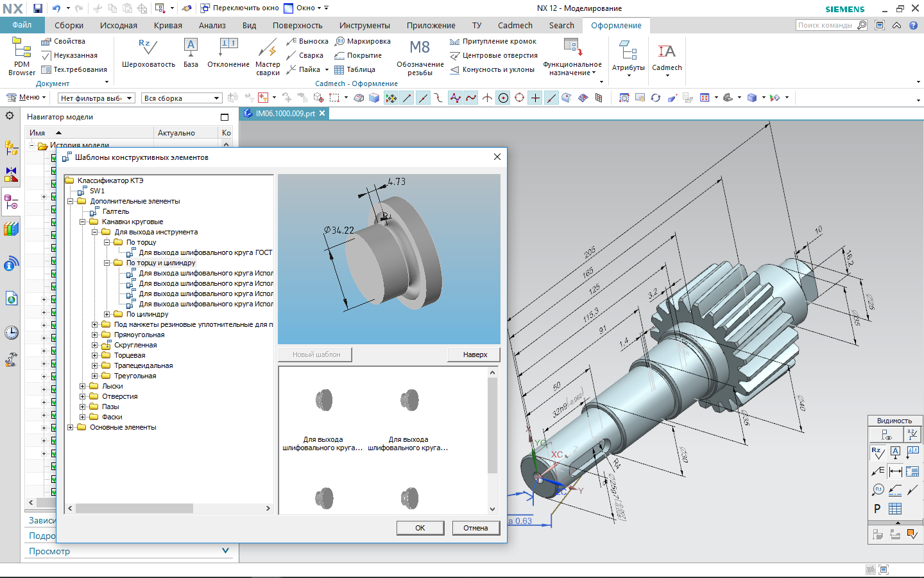Click Отмена to cancel the dialog
924x578 pixels.
point(475,528)
